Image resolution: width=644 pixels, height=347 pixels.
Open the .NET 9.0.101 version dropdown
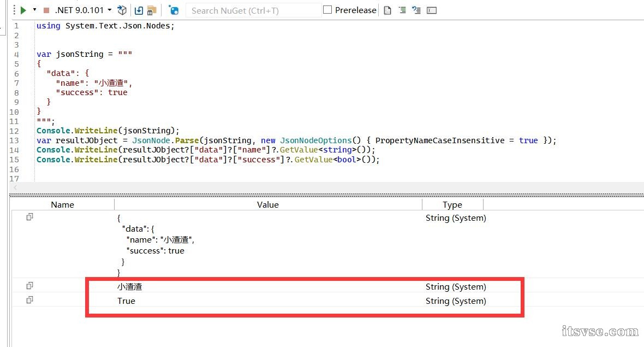point(84,10)
